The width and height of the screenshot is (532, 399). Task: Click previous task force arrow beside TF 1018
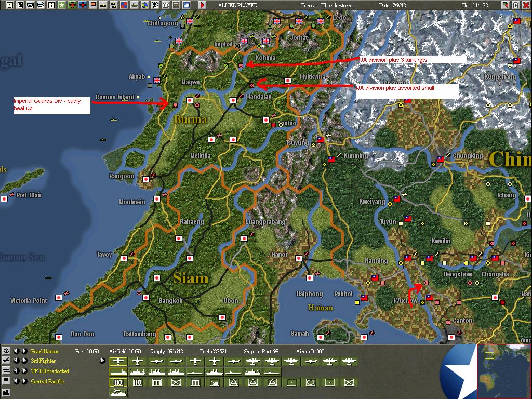point(16,371)
